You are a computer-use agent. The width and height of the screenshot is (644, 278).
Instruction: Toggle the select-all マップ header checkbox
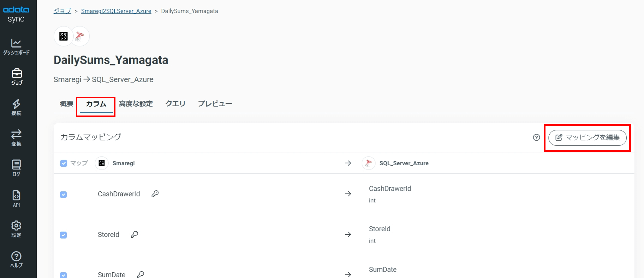click(x=64, y=163)
